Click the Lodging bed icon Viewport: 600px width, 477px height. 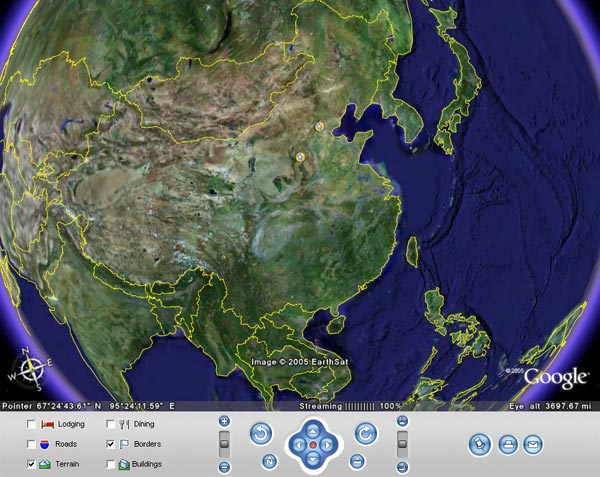(x=47, y=424)
